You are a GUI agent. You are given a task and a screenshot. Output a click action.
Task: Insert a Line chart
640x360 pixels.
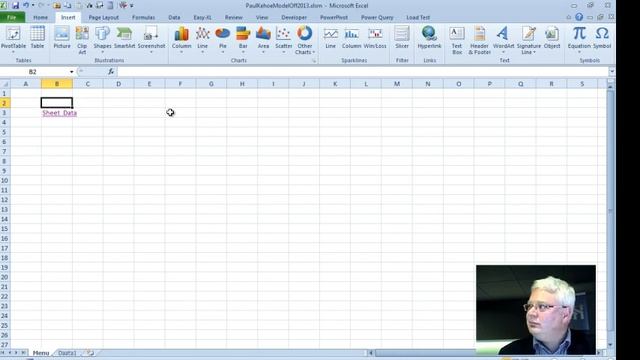pos(203,39)
